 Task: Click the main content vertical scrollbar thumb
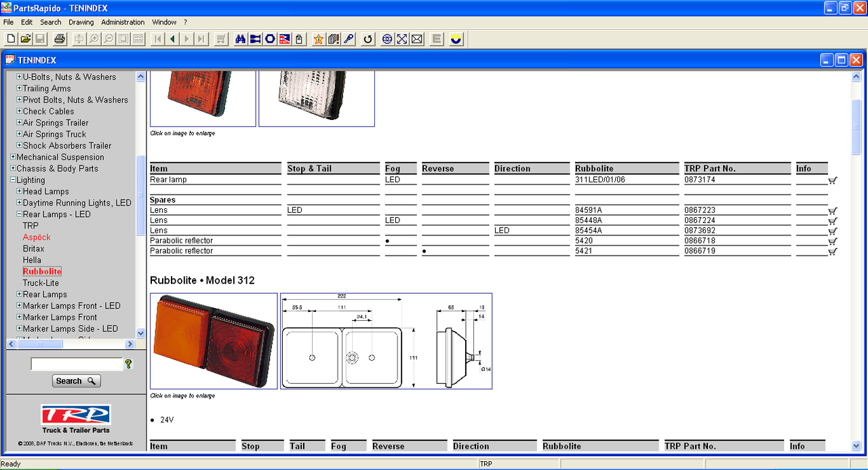[856, 128]
